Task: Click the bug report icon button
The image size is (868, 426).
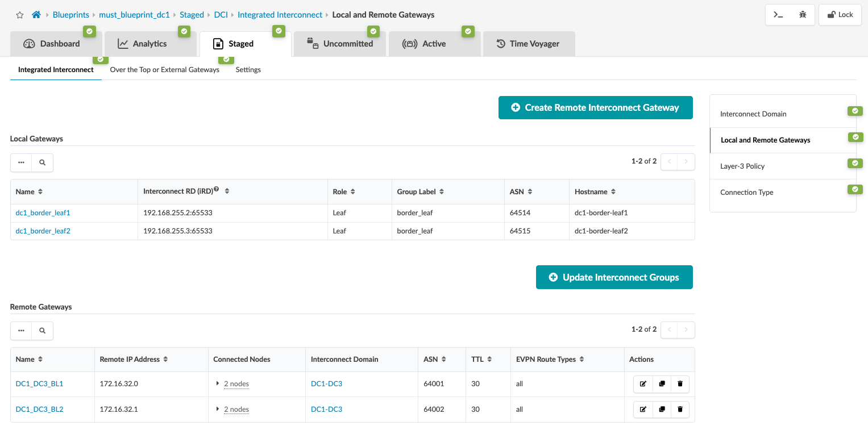Action: point(803,15)
